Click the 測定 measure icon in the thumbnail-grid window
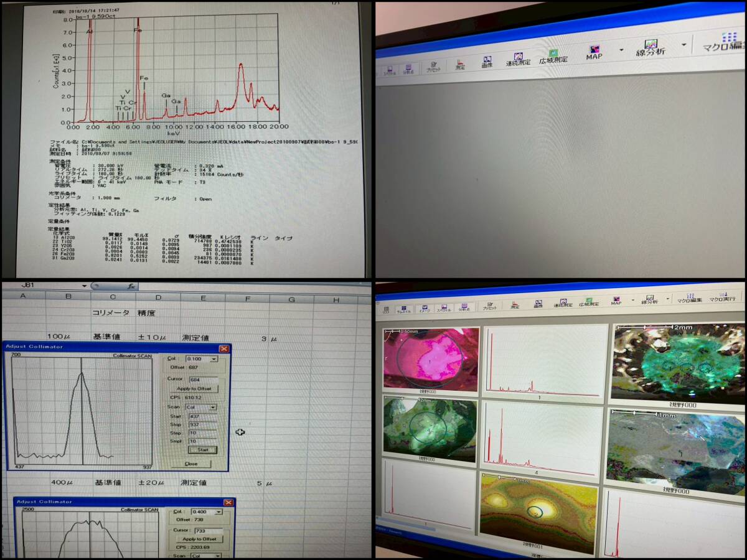Image resolution: width=747 pixels, height=560 pixels. pyautogui.click(x=515, y=304)
